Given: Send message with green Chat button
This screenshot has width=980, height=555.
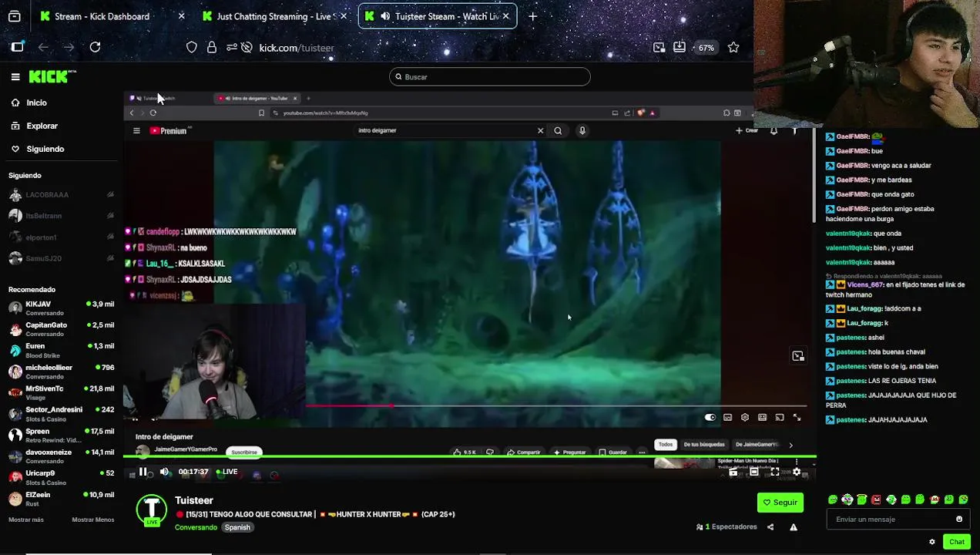Looking at the screenshot, I should click(x=957, y=542).
